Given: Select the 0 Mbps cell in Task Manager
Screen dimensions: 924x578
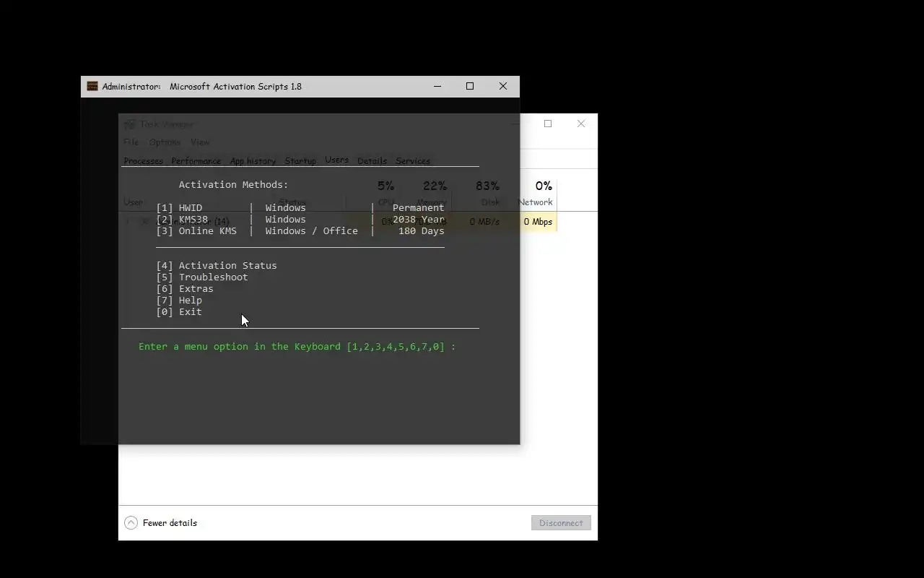Looking at the screenshot, I should 538,222.
